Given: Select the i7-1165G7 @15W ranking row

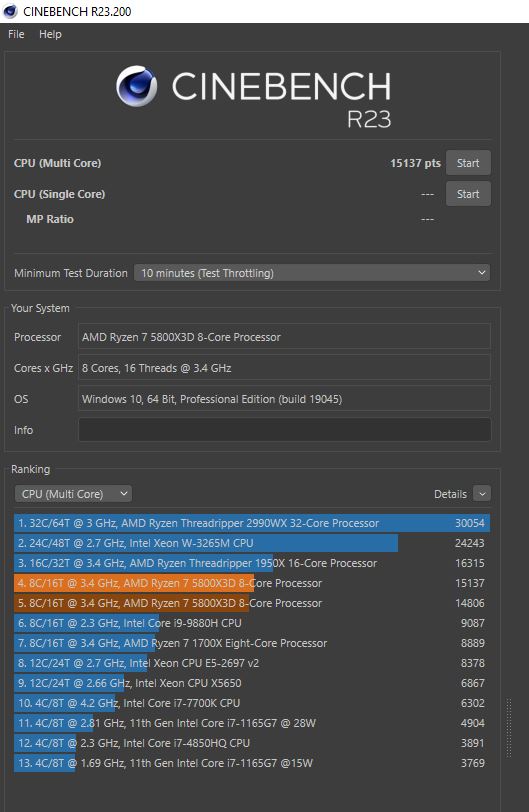Looking at the screenshot, I should [252, 763].
